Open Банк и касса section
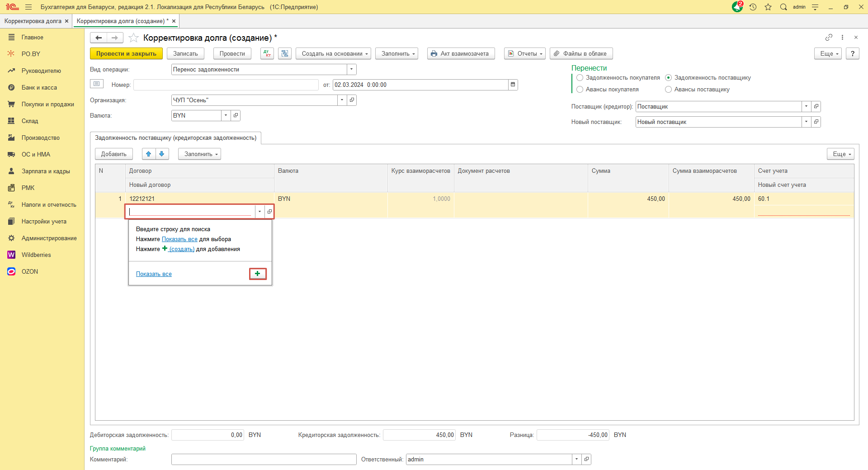 [39, 87]
